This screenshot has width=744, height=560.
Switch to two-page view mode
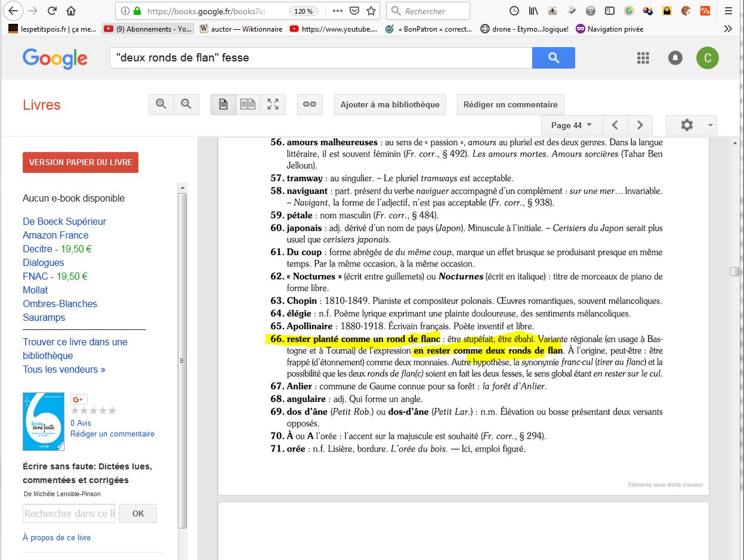click(248, 104)
